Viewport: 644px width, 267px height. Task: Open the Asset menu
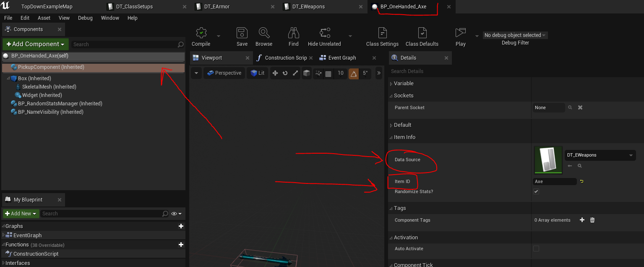44,18
